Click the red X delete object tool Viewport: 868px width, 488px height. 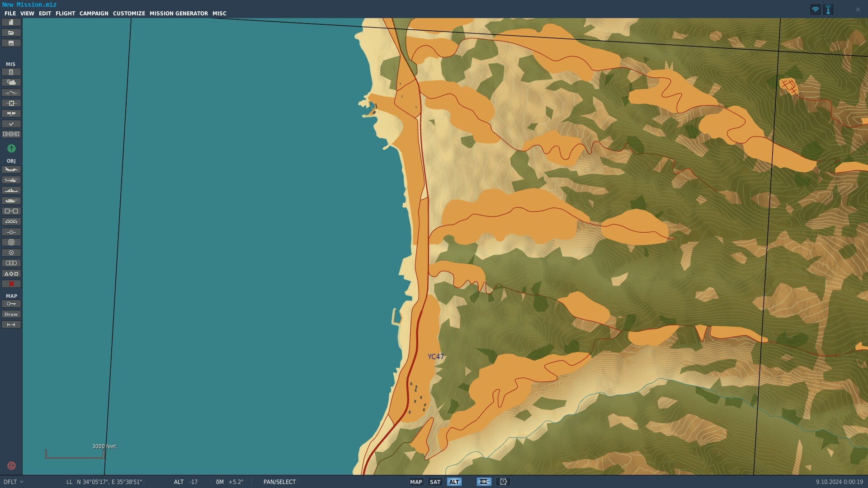11,284
